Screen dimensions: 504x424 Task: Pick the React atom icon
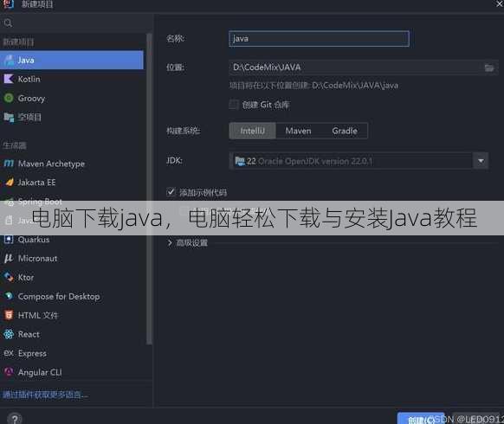coord(9,334)
